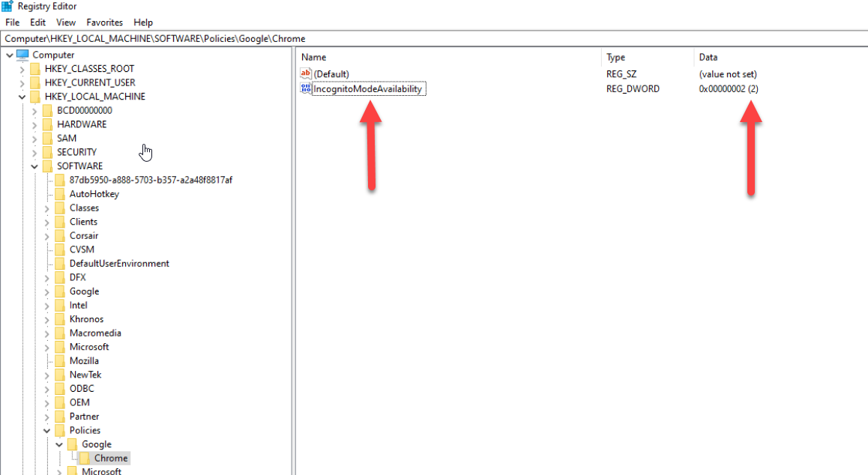
Task: Click the Computer icon in tree
Action: pos(22,54)
